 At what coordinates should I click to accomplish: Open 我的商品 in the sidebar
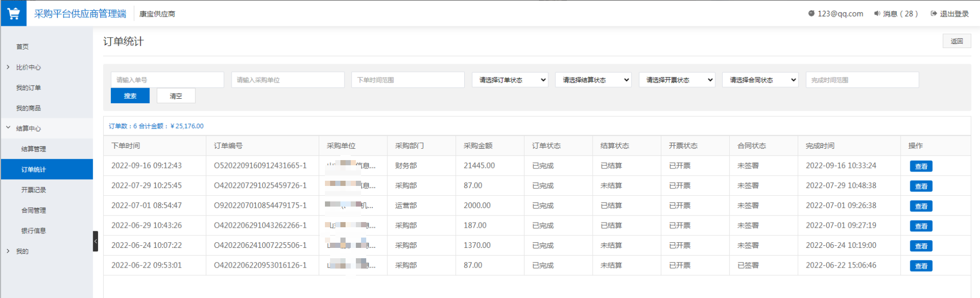(x=28, y=108)
